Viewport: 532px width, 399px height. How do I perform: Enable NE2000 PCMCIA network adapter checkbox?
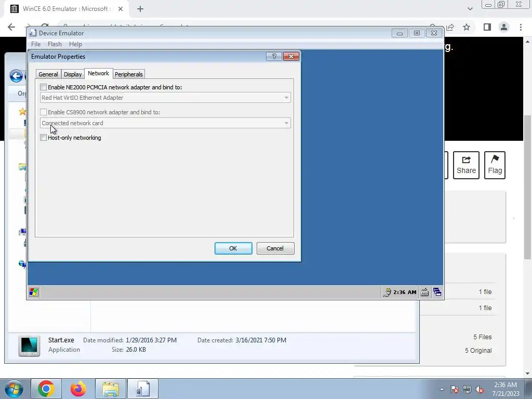44,87
